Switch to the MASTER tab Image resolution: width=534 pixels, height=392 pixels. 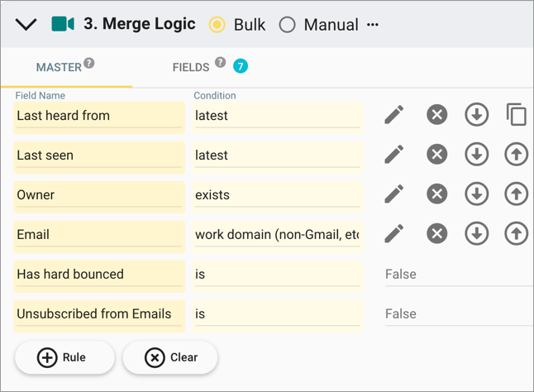[x=59, y=67]
